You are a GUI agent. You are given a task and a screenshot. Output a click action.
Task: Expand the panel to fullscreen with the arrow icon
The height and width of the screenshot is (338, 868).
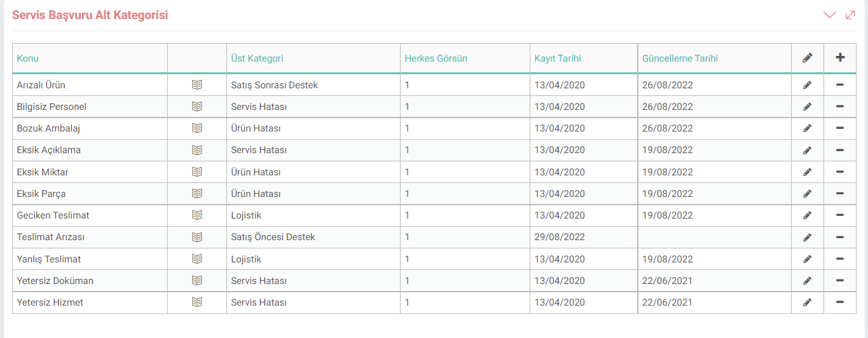coord(850,15)
